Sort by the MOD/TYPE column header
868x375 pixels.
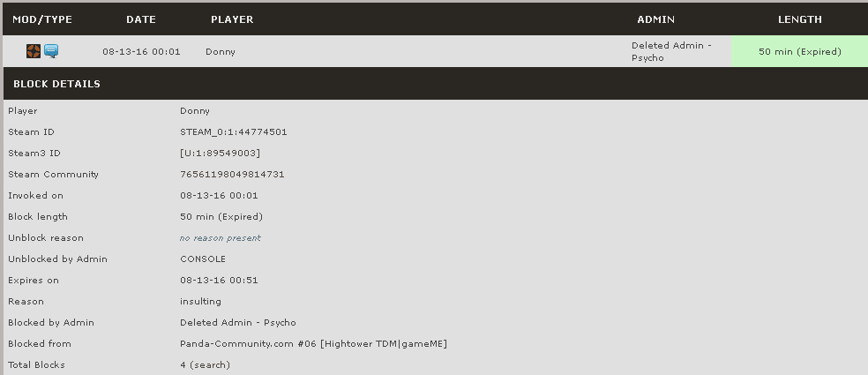click(x=42, y=19)
